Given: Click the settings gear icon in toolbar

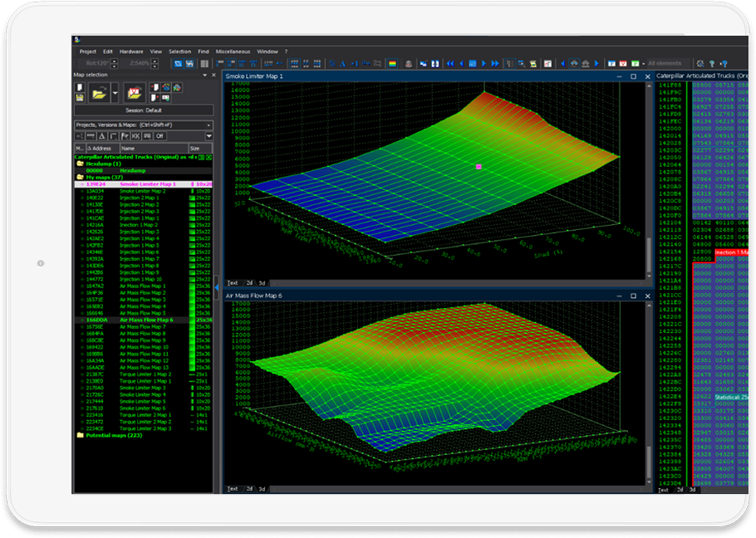Looking at the screenshot, I should 700,64.
